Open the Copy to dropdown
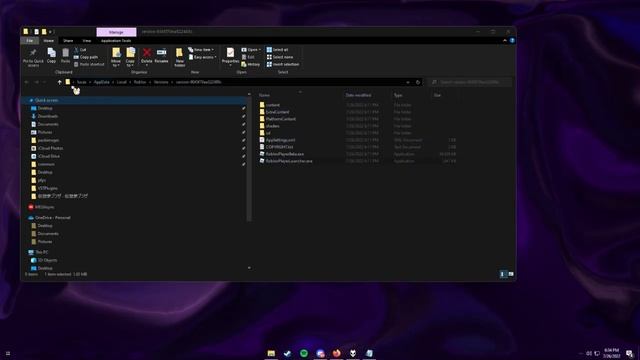The width and height of the screenshot is (640, 360). (130, 57)
